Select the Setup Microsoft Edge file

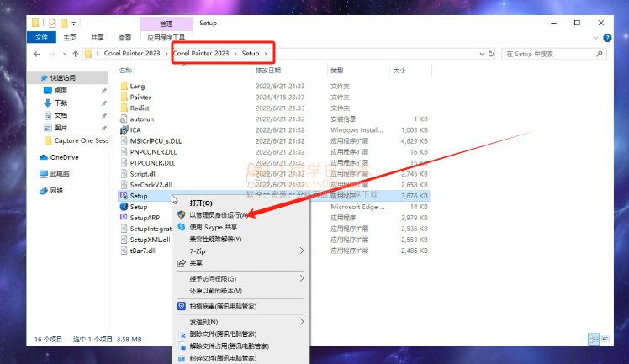coord(139,207)
